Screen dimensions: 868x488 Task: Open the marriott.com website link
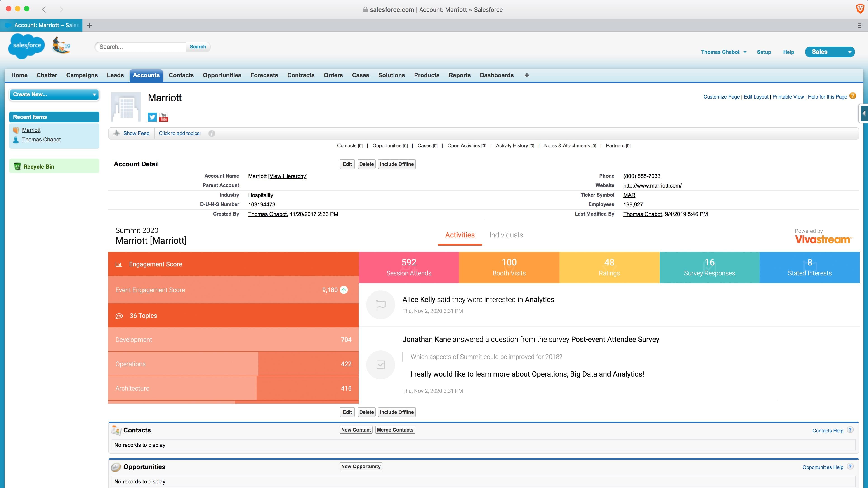coord(652,185)
